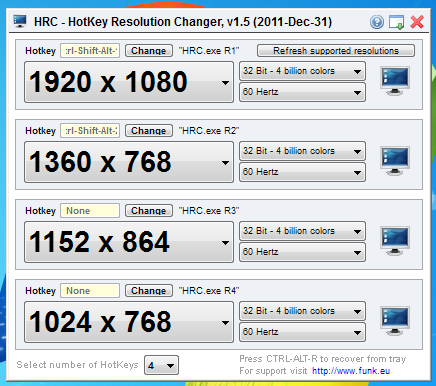The image size is (436, 386).
Task: Click Change button for HRC.exe R4
Action: coord(149,291)
